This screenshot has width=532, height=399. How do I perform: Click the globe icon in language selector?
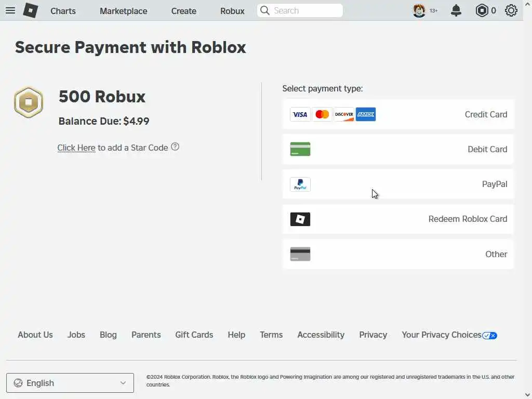click(18, 383)
